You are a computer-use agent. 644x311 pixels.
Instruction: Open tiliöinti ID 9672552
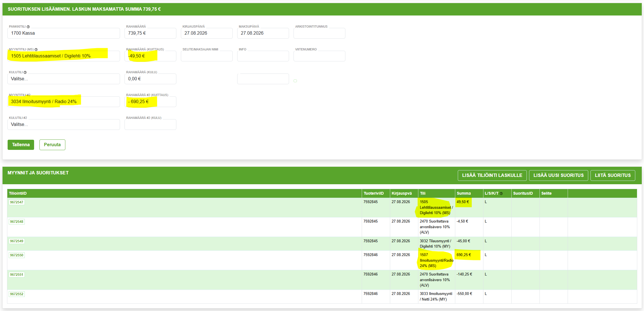17,294
